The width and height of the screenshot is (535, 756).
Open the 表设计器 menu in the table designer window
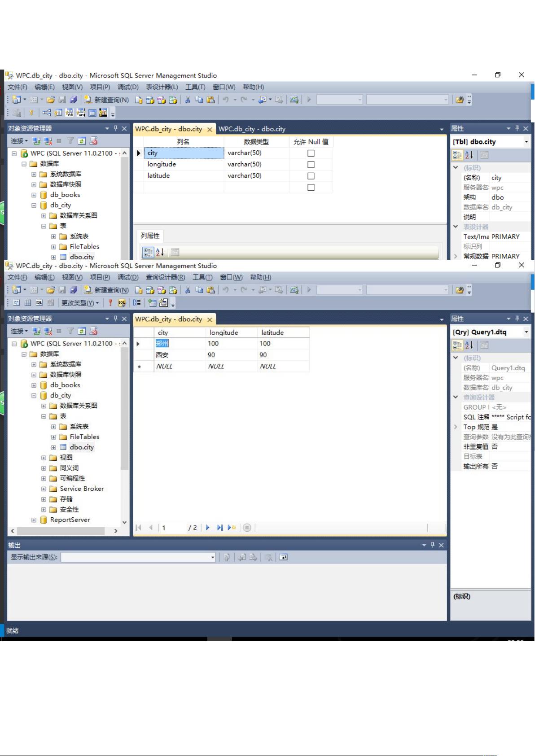(x=162, y=87)
